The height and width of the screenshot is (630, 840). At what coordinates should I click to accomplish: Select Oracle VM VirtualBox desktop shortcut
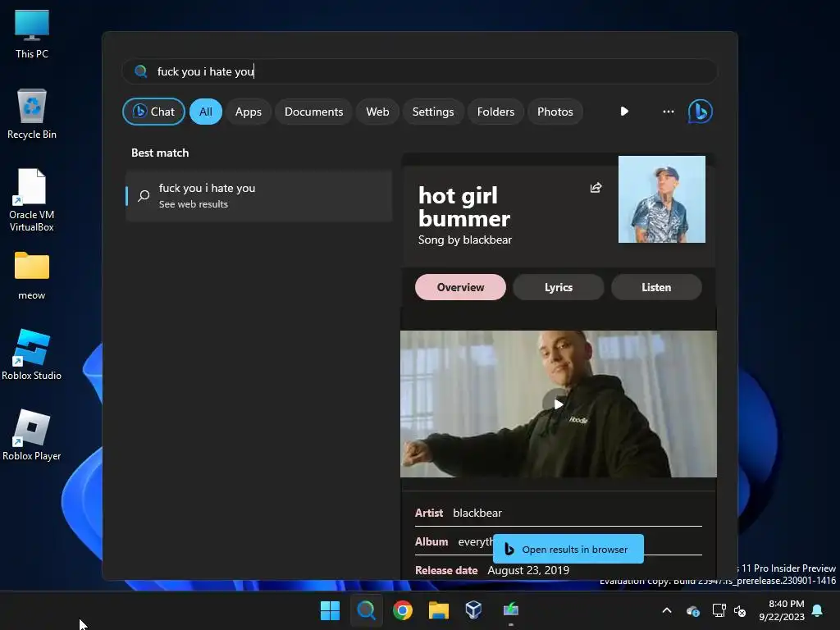(x=32, y=200)
